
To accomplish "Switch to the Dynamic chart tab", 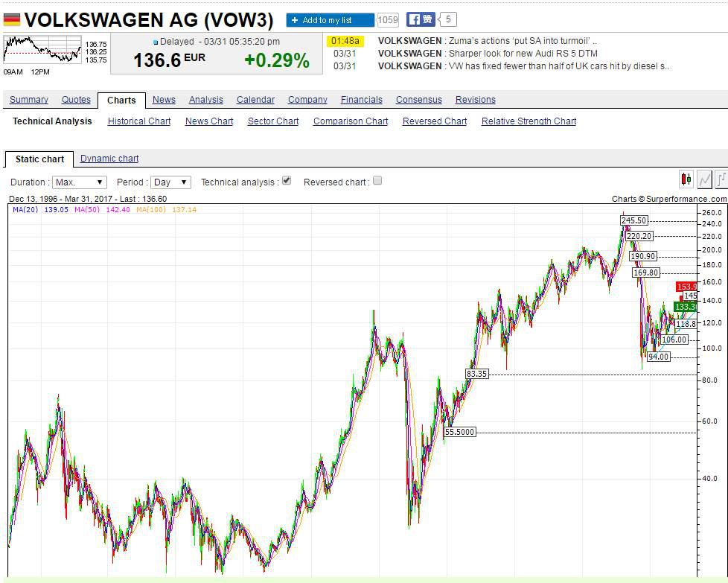I will (109, 159).
